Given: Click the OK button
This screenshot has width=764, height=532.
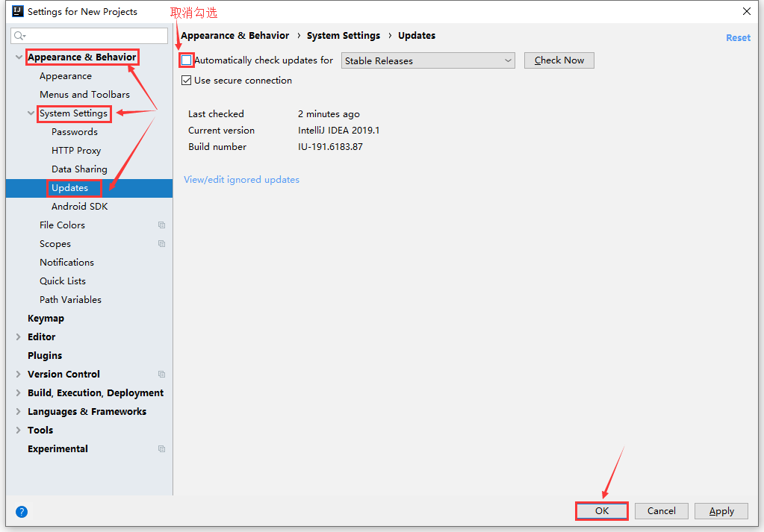Looking at the screenshot, I should coord(602,511).
